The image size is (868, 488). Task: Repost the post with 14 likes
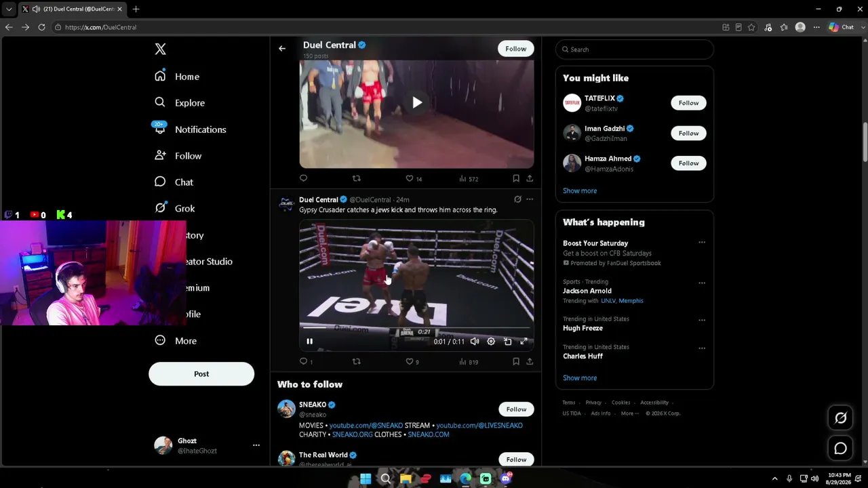pos(356,178)
